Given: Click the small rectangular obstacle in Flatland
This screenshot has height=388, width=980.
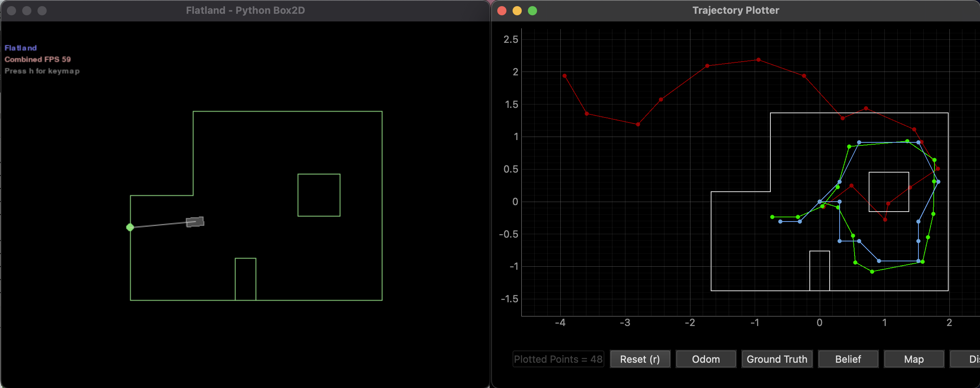Looking at the screenshot, I should 246,279.
